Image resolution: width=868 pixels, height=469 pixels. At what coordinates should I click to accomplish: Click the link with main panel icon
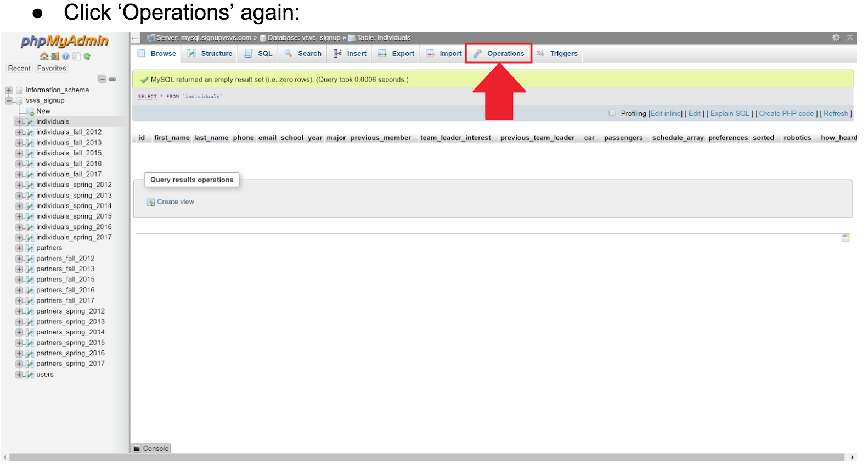coord(112,79)
